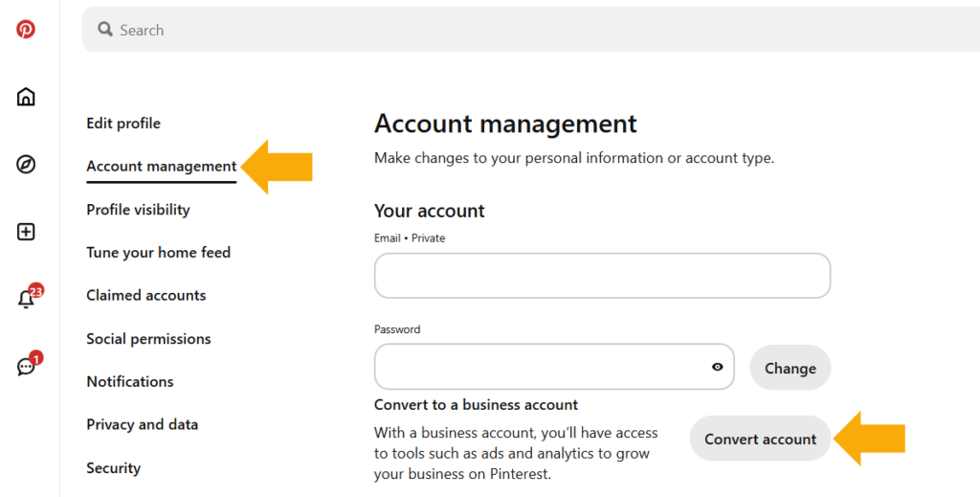Open Create via plus square icon
The width and height of the screenshot is (980, 497).
[26, 232]
